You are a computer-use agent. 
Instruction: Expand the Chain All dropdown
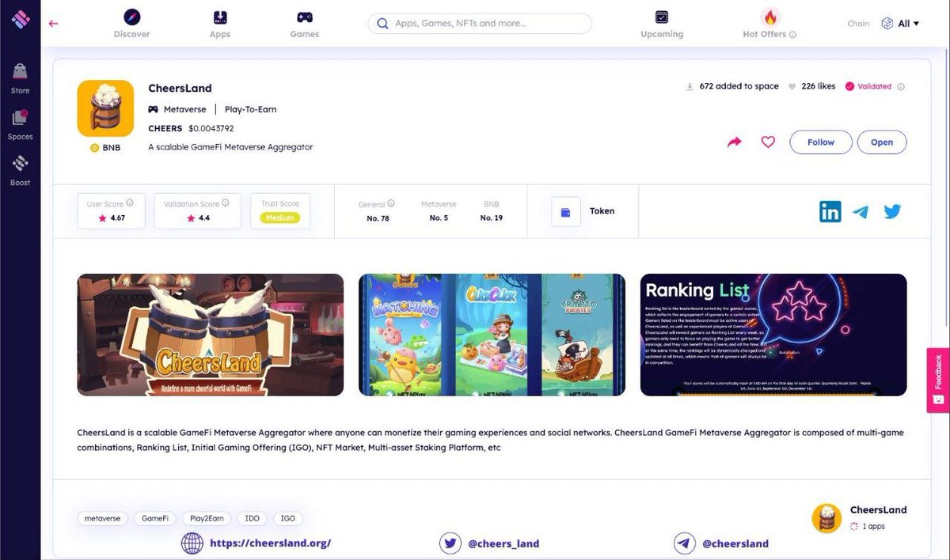point(901,24)
